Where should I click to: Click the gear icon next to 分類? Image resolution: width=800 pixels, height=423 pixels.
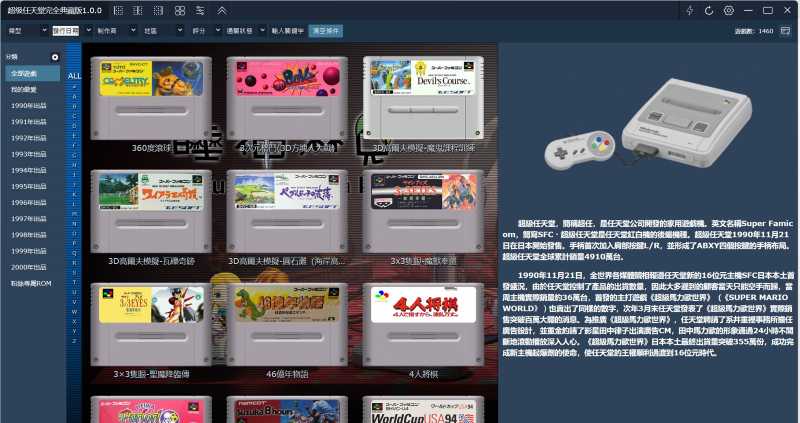[55, 57]
